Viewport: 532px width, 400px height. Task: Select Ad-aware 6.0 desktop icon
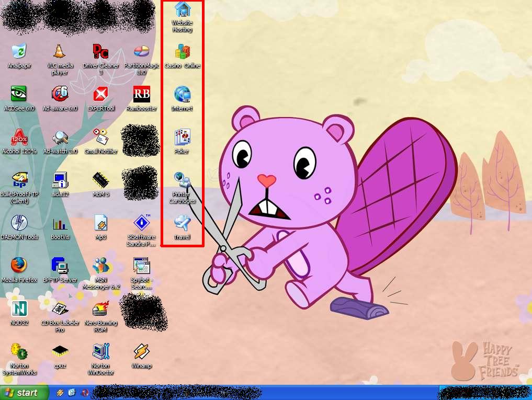60,94
